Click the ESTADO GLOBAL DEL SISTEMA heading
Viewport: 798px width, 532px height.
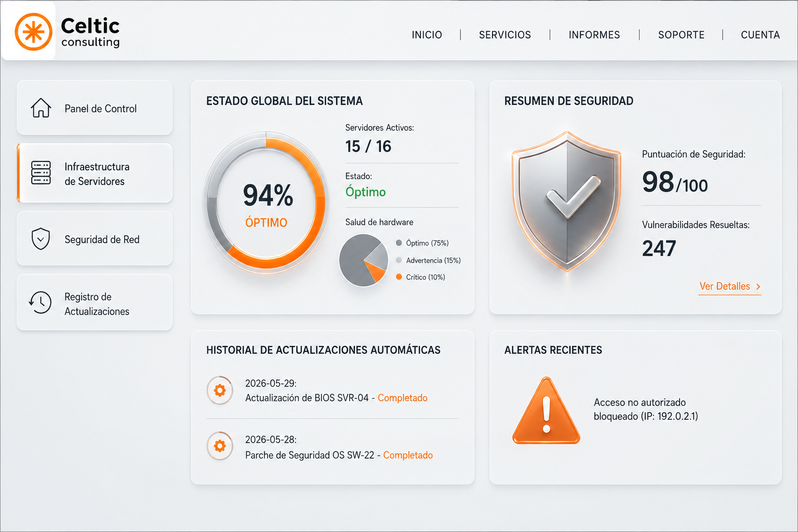pos(285,101)
